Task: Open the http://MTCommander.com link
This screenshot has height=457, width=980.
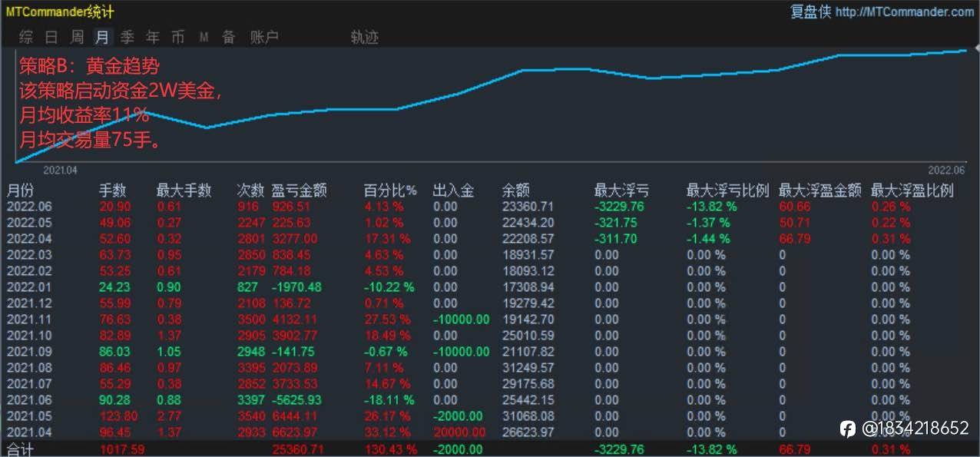Action: pos(905,12)
